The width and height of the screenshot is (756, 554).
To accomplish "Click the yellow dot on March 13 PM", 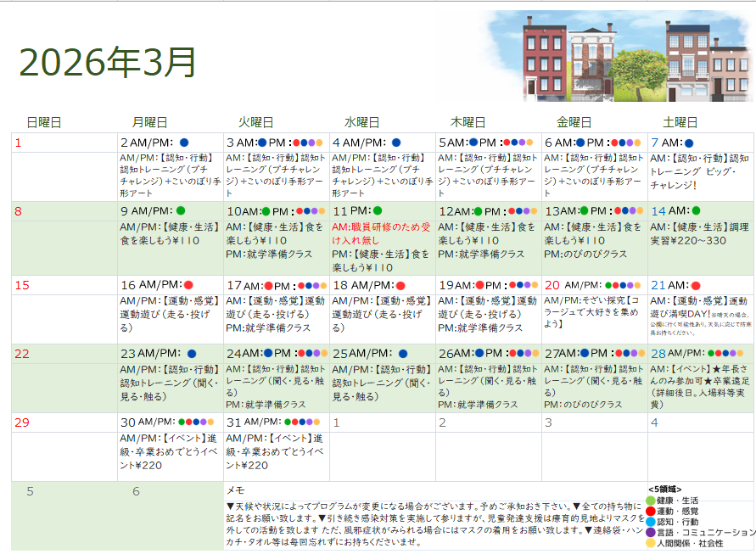I will 639,210.
